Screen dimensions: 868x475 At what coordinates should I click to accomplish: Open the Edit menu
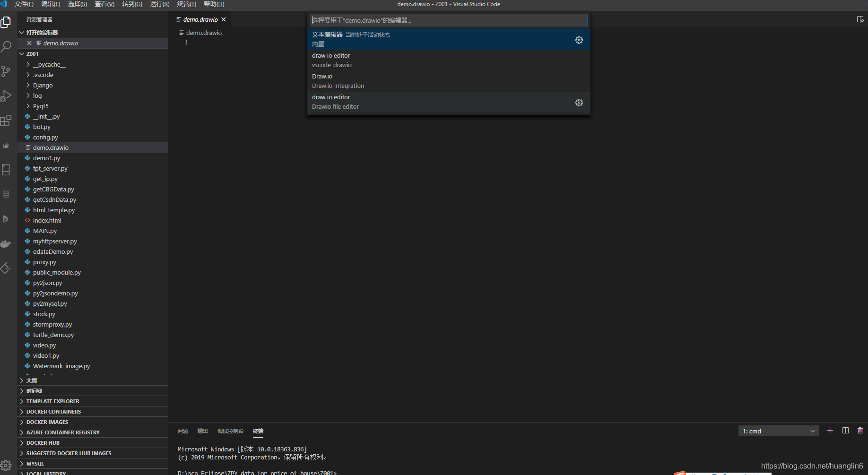click(x=51, y=4)
